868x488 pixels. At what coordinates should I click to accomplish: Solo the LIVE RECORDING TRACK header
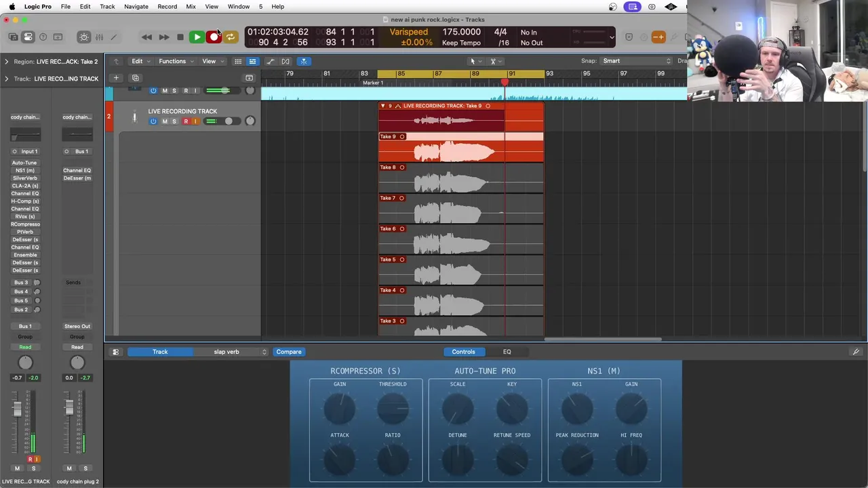point(174,121)
